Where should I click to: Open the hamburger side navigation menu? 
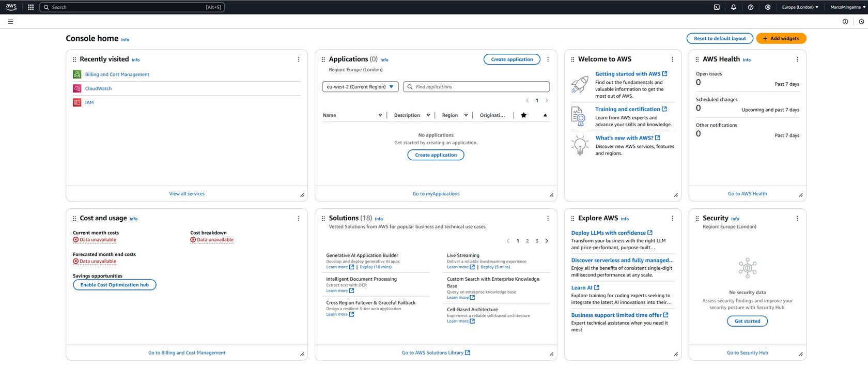pos(10,22)
